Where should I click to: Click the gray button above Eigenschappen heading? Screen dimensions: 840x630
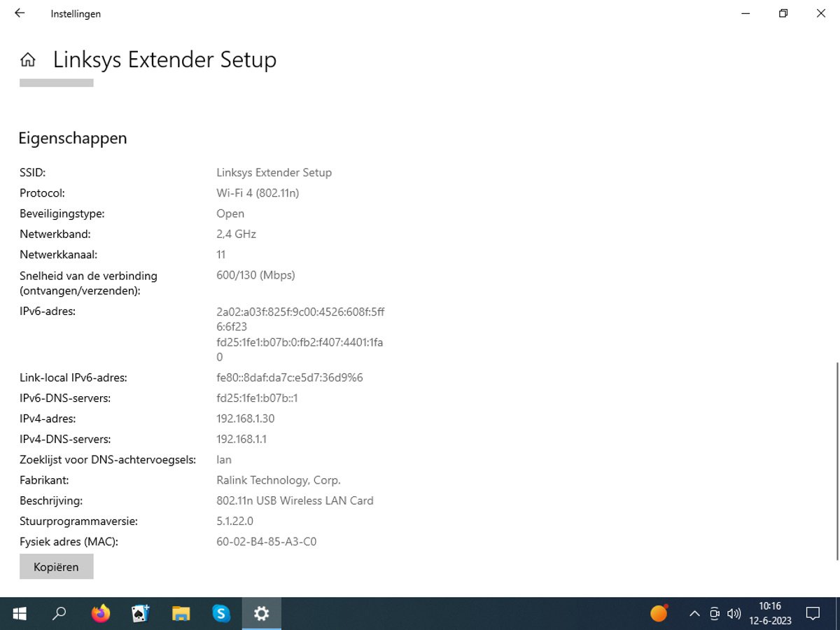pyautogui.click(x=56, y=83)
